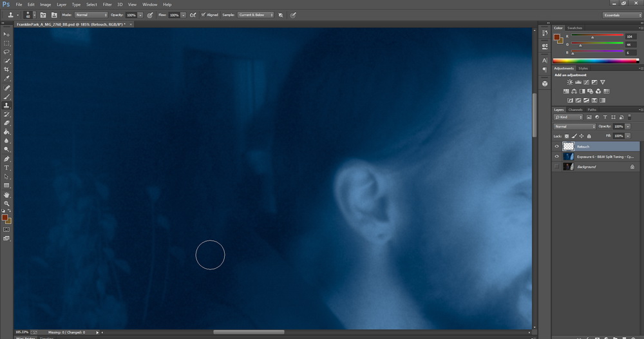Open the Mode dropdown in options bar
This screenshot has width=644, height=339.
click(91, 14)
